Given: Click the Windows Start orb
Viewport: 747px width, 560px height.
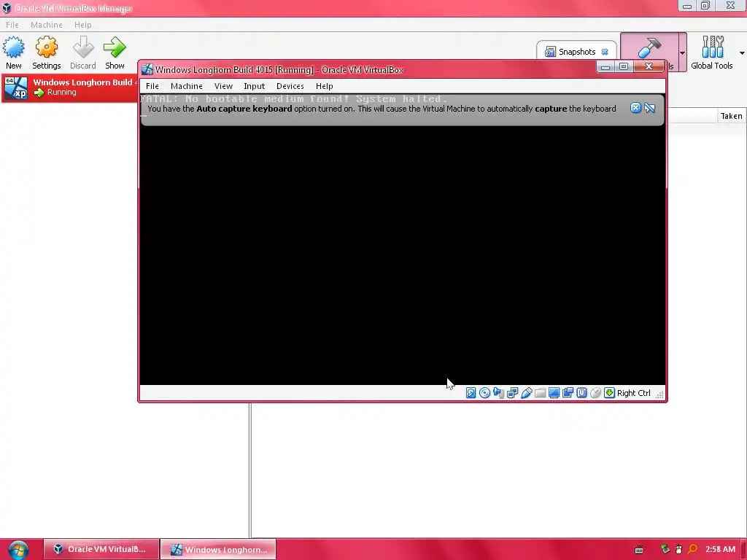Looking at the screenshot, I should tap(18, 549).
